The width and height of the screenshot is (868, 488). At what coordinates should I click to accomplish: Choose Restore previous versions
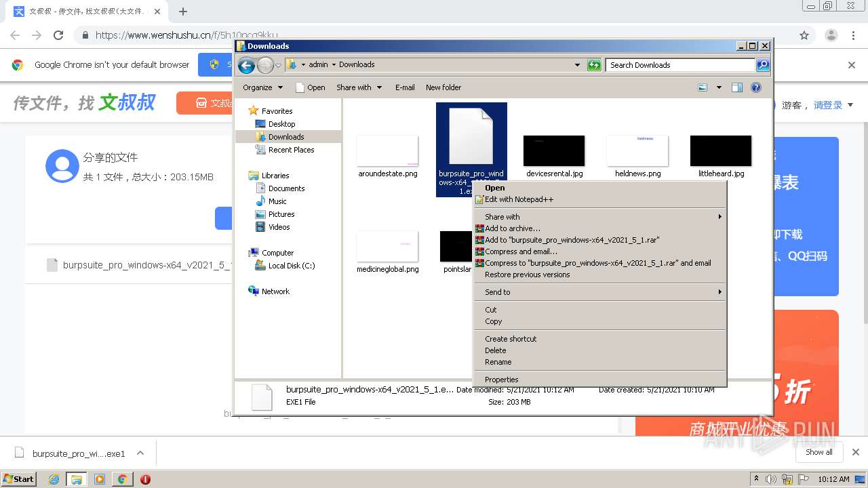(x=599, y=274)
